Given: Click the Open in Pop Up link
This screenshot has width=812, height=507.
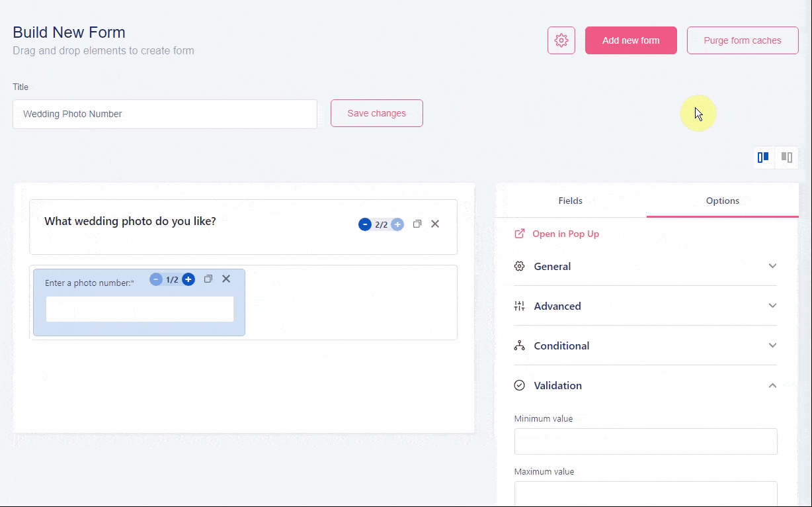Looking at the screenshot, I should coord(565,234).
